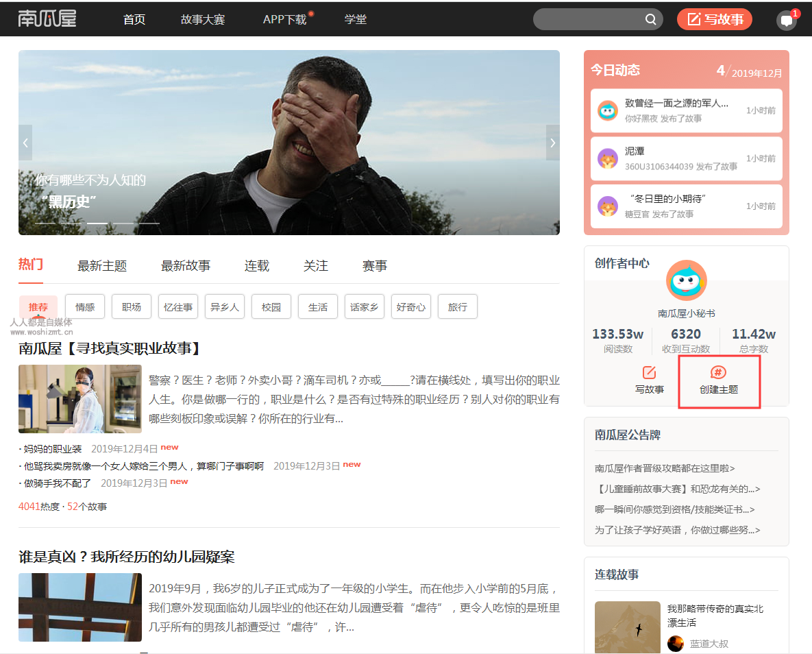This screenshot has height=654, width=812.
Task: Advance the banner with the right arrow
Action: (552, 143)
